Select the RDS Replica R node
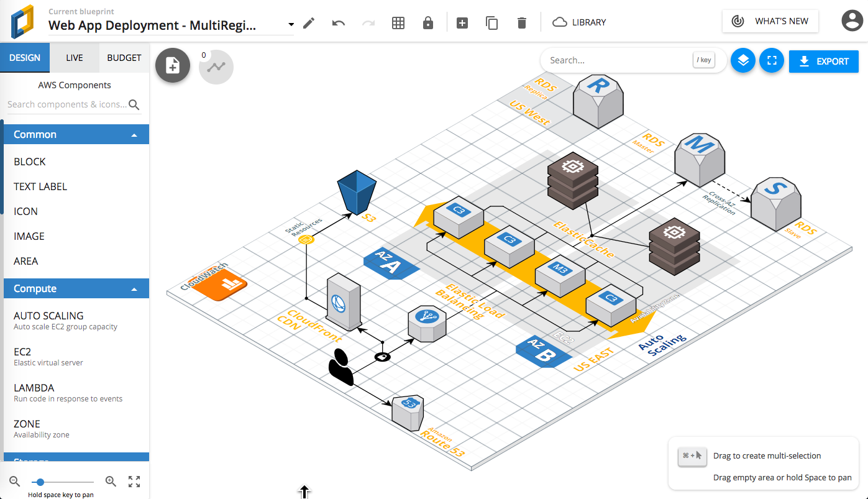The width and height of the screenshot is (868, 499). point(598,101)
